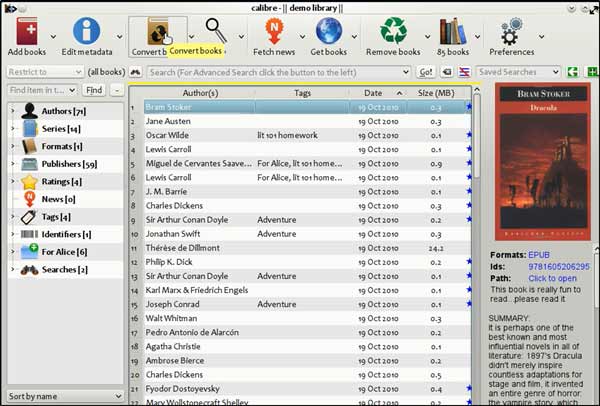Viewport: 600px width, 406px height.
Task: Click the Convert books toolbar icon
Action: click(158, 32)
